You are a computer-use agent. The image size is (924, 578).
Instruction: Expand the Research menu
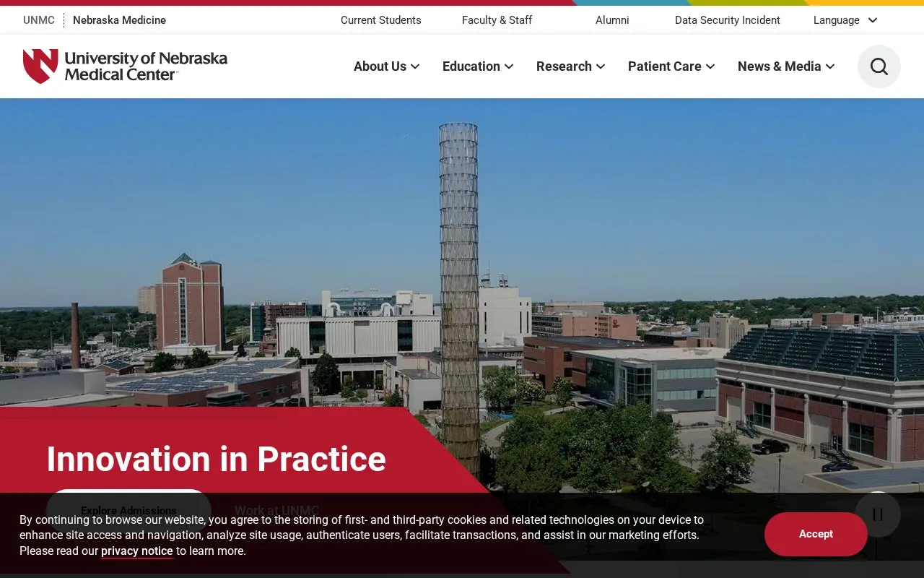point(570,66)
